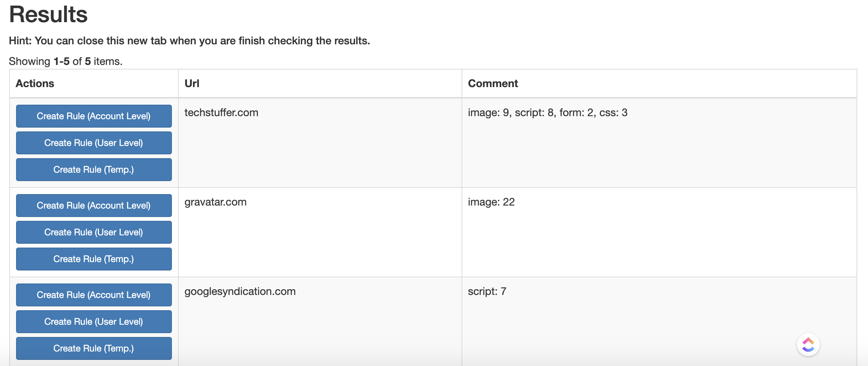This screenshot has width=868, height=366.
Task: Click the 'script: 7' comment cell
Action: tap(487, 292)
